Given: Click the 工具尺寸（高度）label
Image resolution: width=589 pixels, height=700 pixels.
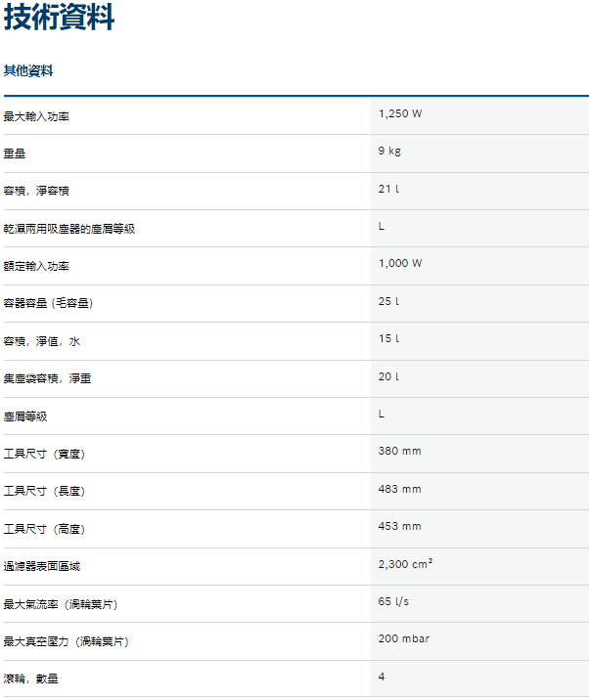Looking at the screenshot, I should (45, 529).
